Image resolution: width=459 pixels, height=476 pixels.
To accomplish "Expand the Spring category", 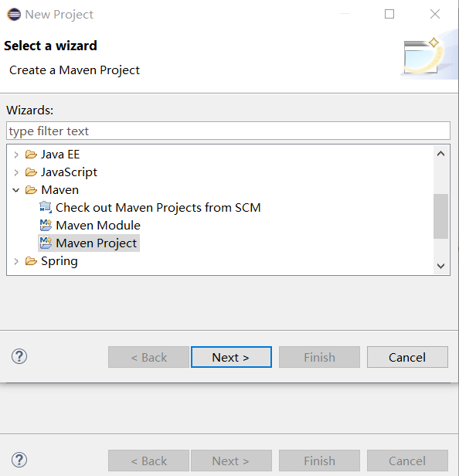I will (16, 261).
